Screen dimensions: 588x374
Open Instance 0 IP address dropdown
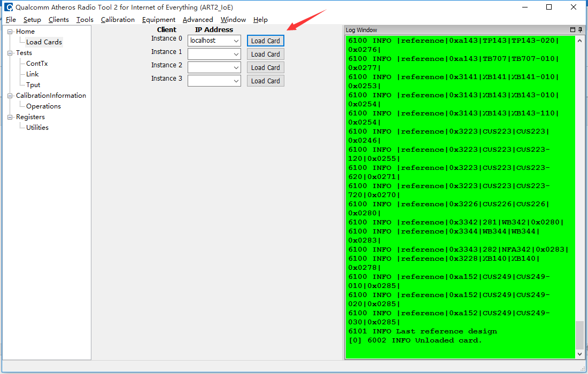pyautogui.click(x=236, y=41)
